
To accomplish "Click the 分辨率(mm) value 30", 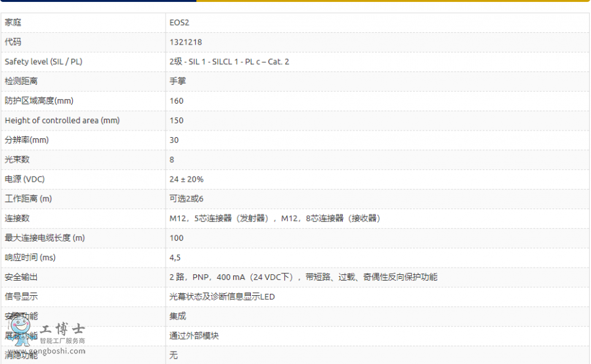I will tap(174, 140).
